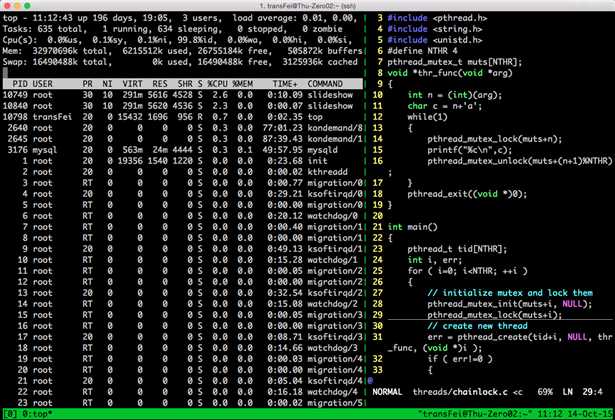The width and height of the screenshot is (615, 420).
Task: Click the pthread_mutex_t muts[NTHR] declaration
Action: (455, 62)
